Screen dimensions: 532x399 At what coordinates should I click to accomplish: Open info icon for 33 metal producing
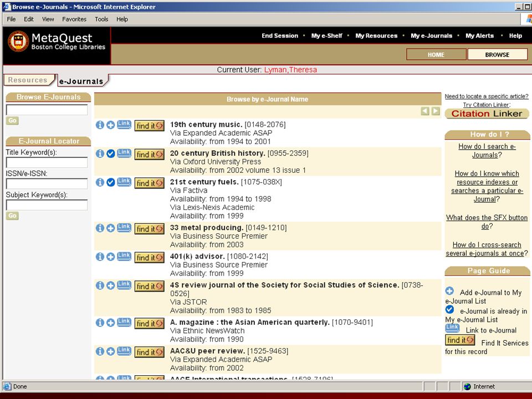pyautogui.click(x=100, y=228)
